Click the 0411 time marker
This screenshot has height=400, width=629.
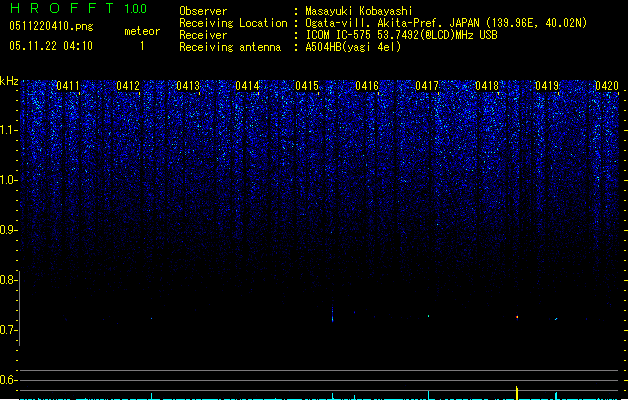(68, 86)
